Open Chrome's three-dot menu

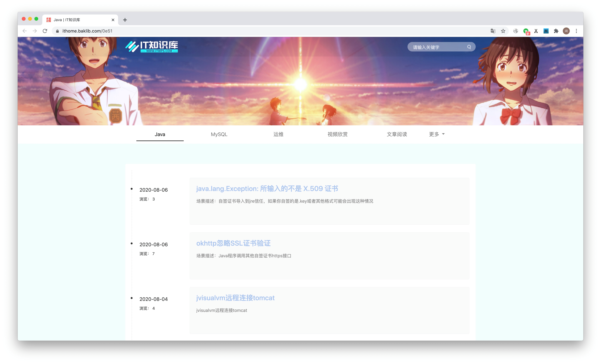(576, 31)
